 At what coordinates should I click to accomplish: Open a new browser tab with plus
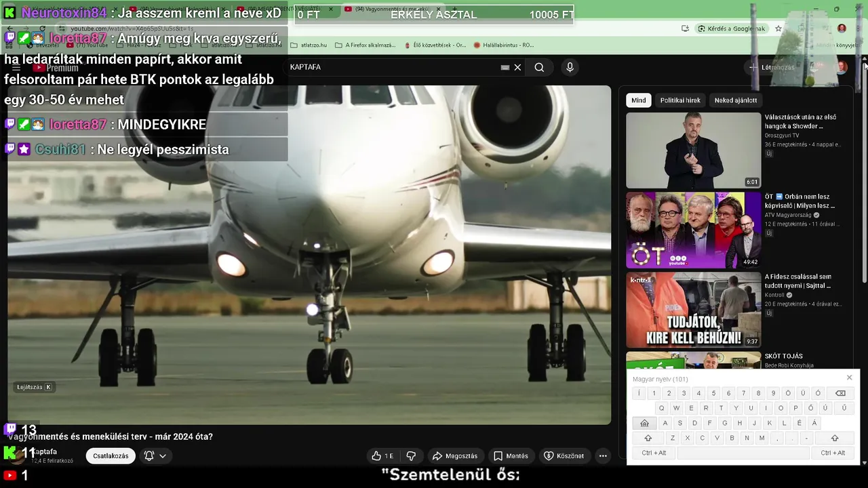pos(454,9)
